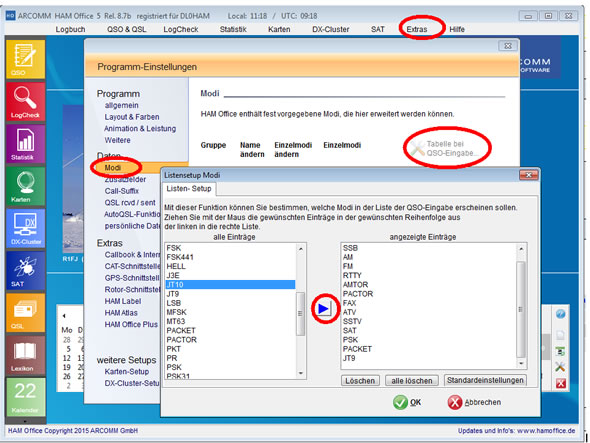Screen dimensions: 590x443
Task: Click the blue help icon at right edge
Action: click(560, 314)
